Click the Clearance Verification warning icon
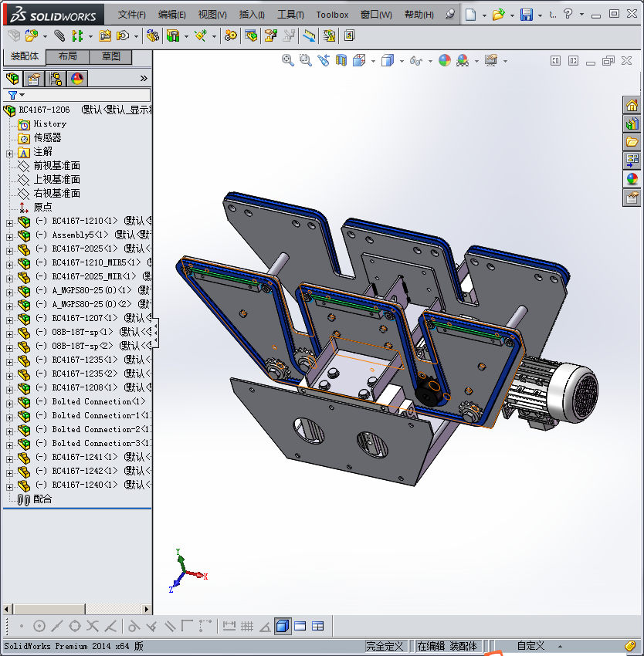The image size is (644, 656). pos(329,36)
